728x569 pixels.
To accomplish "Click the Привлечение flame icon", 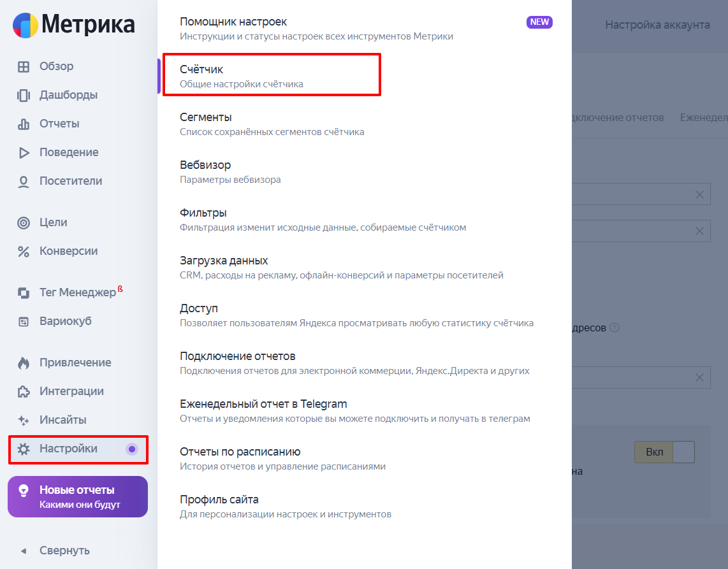I will (24, 363).
